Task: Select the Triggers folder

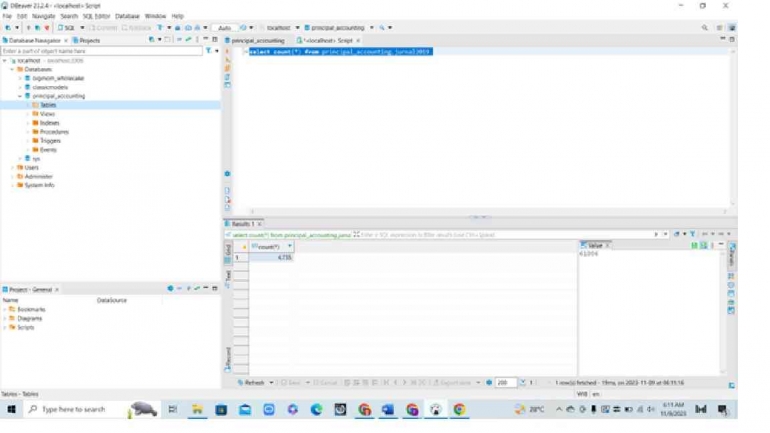Action: (x=50, y=140)
